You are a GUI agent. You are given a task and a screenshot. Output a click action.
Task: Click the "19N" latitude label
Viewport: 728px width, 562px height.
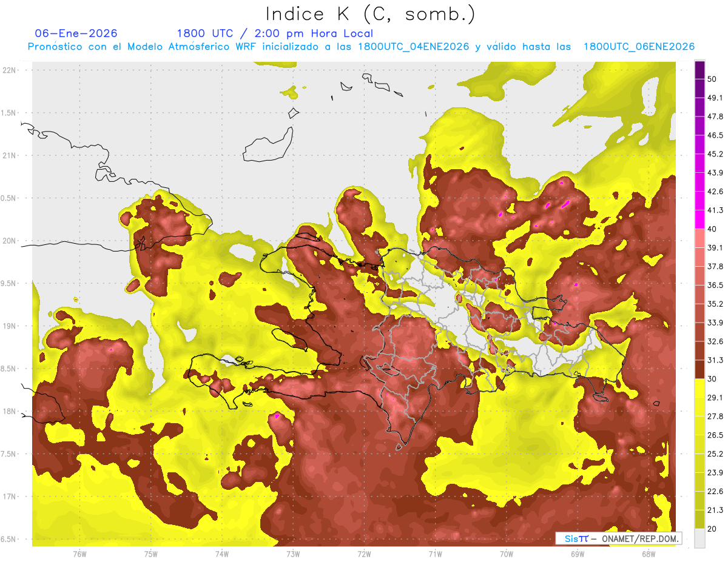coord(10,326)
